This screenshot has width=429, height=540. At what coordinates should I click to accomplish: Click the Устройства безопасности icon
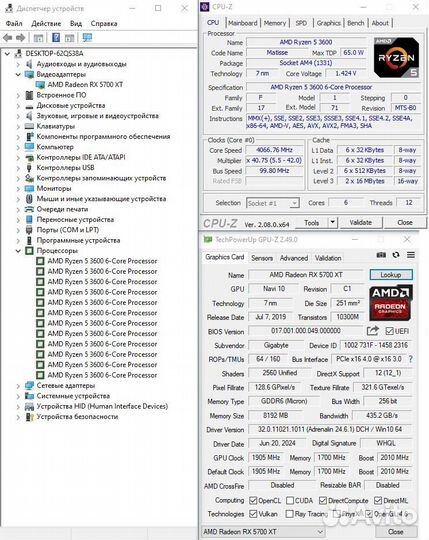coord(30,417)
